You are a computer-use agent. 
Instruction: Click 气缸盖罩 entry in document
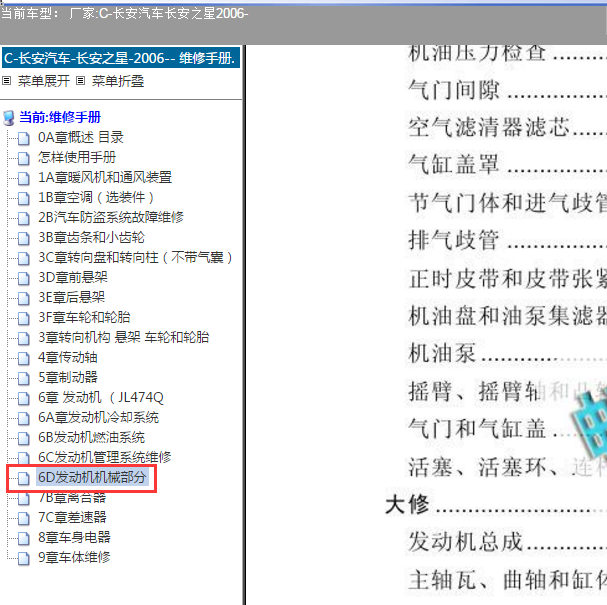454,165
